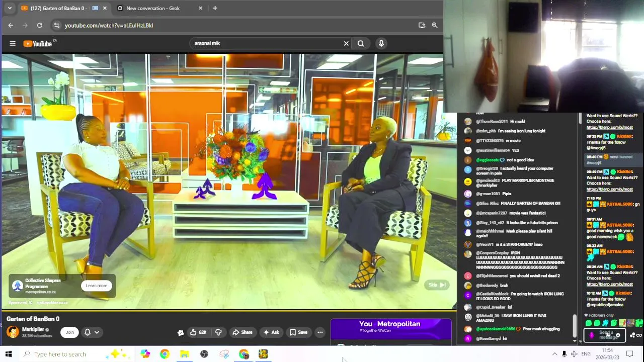Click Learn more on the Collective Shapers ad

coord(96,286)
